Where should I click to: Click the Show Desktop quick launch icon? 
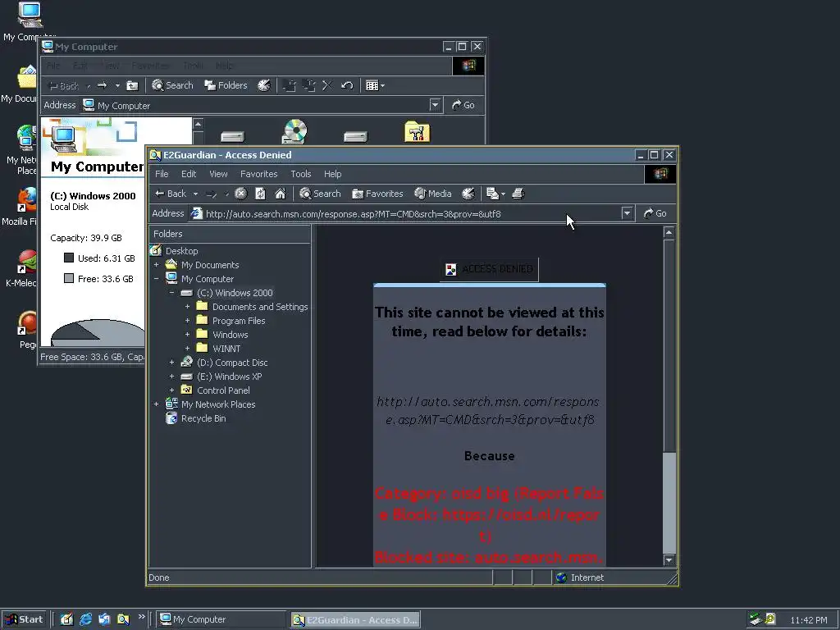66,620
